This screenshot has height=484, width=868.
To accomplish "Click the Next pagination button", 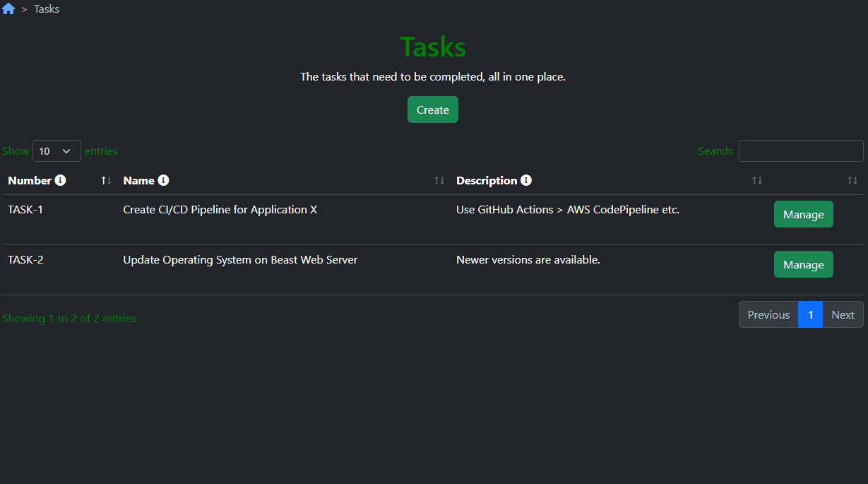I will (x=842, y=314).
